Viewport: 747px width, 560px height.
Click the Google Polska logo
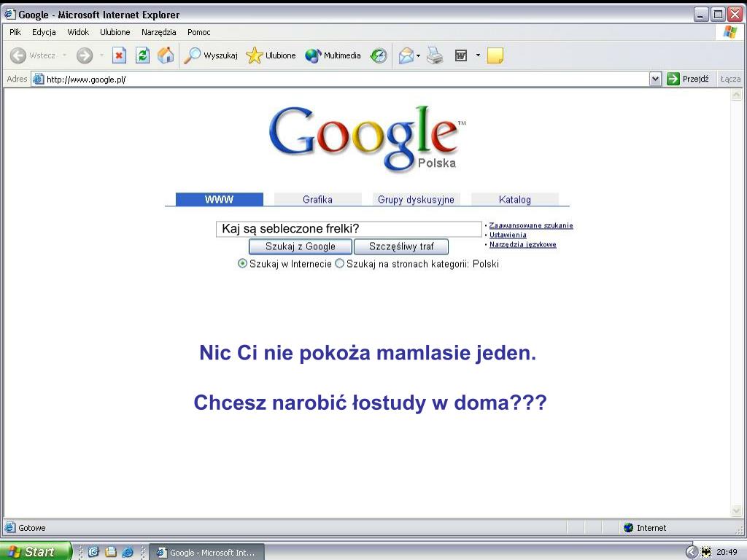pos(367,138)
